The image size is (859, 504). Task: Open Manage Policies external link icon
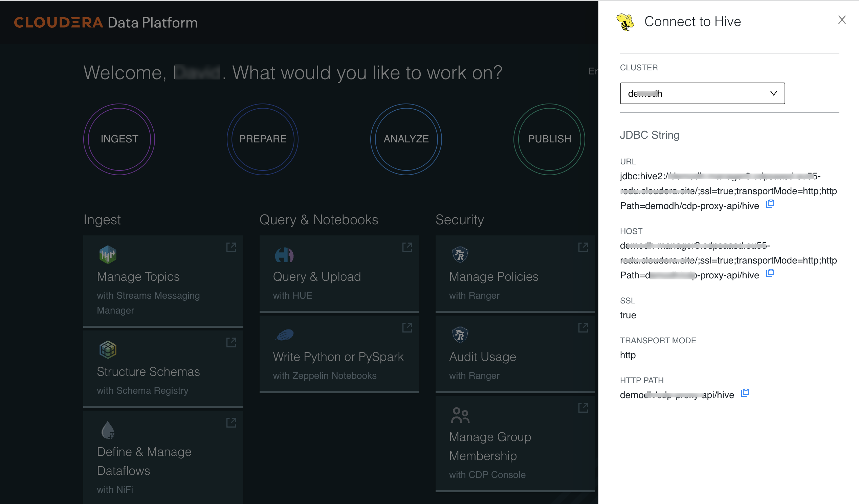pyautogui.click(x=583, y=247)
